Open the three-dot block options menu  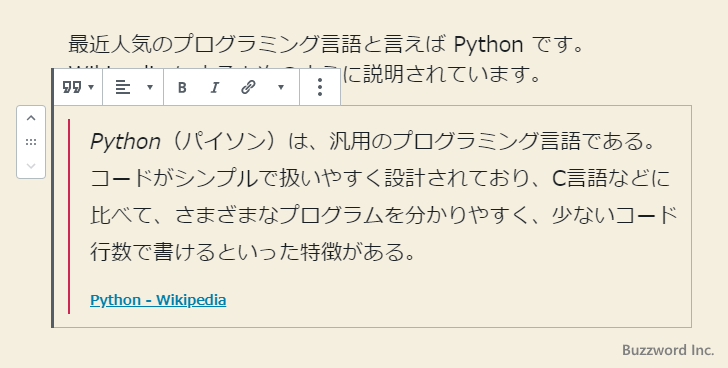(320, 87)
